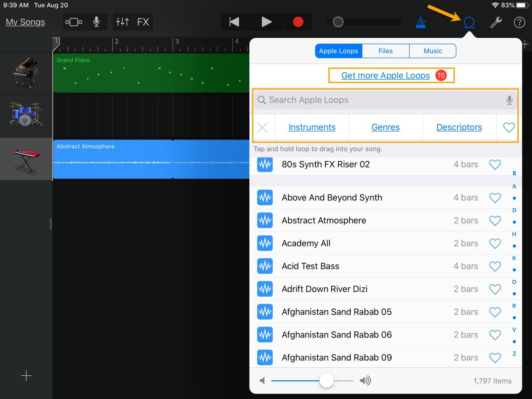Favorite the Acid Test Bass loop

(x=495, y=266)
